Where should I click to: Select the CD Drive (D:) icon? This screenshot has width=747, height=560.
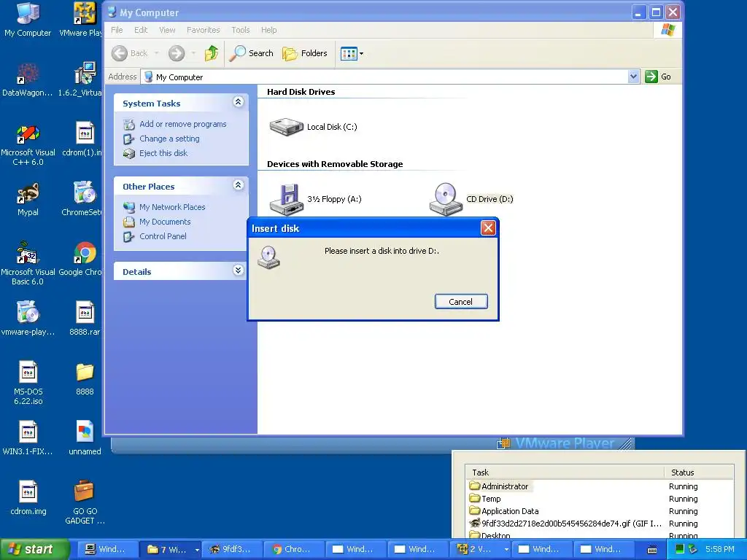446,199
